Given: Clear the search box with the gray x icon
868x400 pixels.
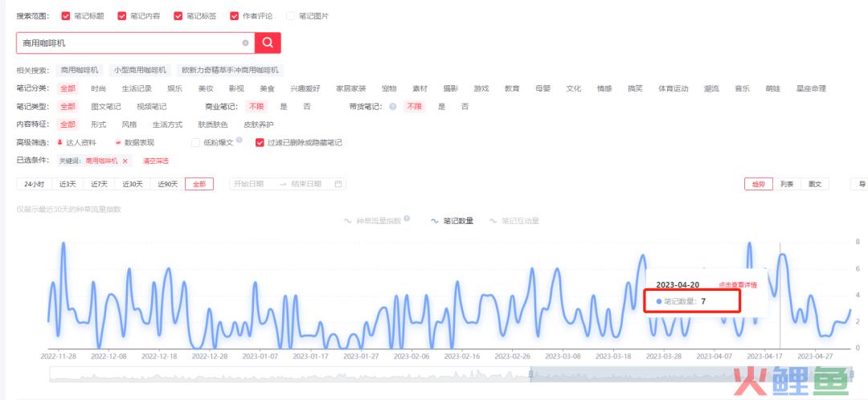Looking at the screenshot, I should tap(245, 43).
